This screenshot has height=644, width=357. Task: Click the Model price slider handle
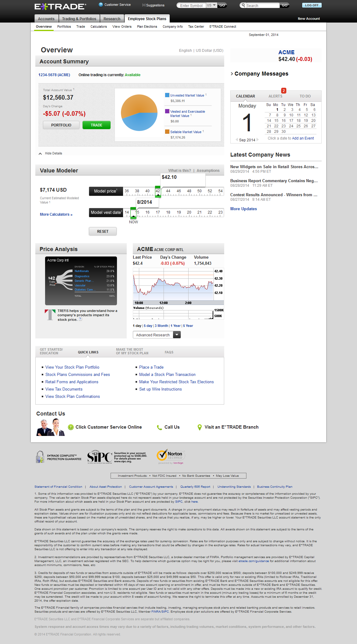tap(158, 191)
